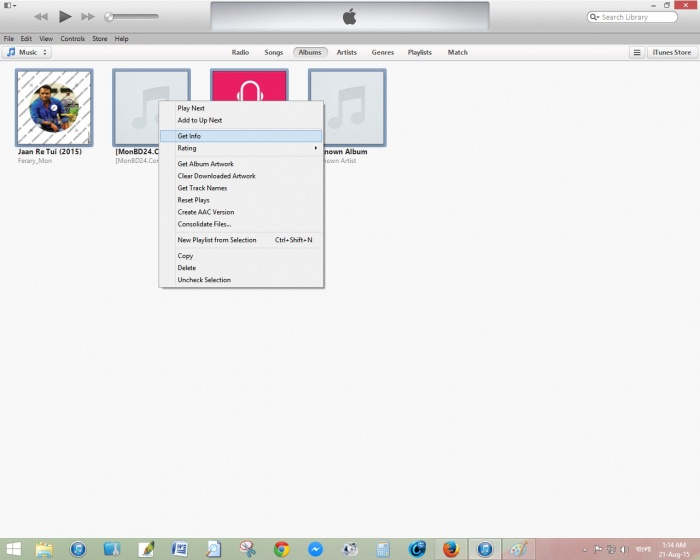Open the camera app icon in taskbar

tap(349, 549)
